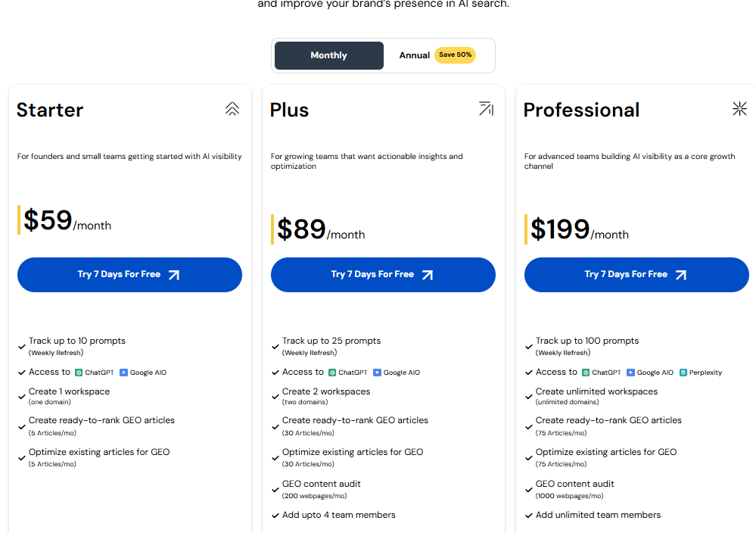The width and height of the screenshot is (756, 533).
Task: Click the checkmark beside 'Add unlimited team members'
Action: 528,515
